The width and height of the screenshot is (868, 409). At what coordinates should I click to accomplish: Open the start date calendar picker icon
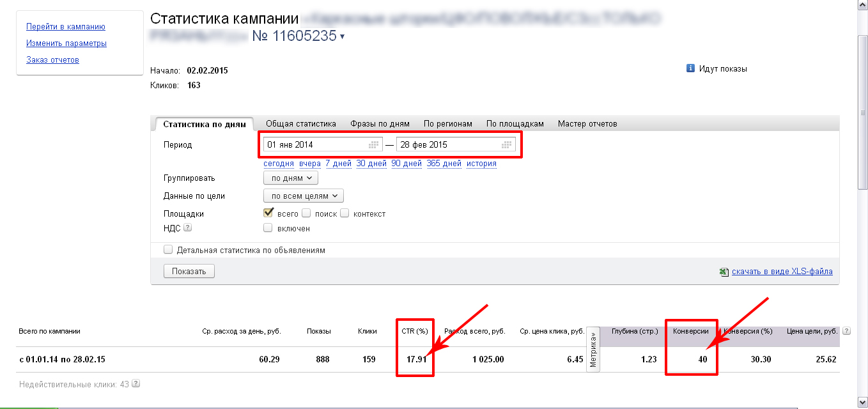374,144
